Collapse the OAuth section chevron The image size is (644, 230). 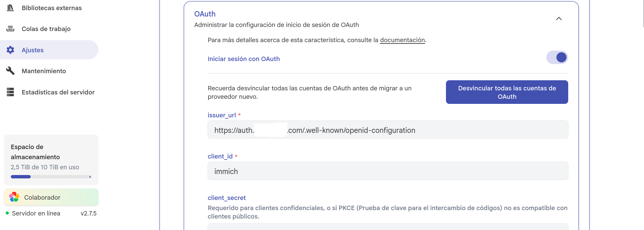tap(559, 19)
